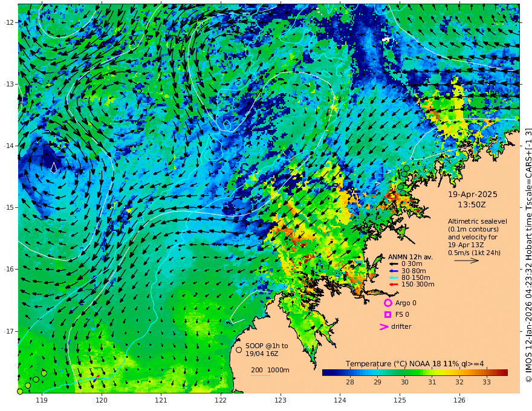This screenshot has height=411, width=532.
Task: Click the ANMN 12h av. heading
Action: coord(410,257)
